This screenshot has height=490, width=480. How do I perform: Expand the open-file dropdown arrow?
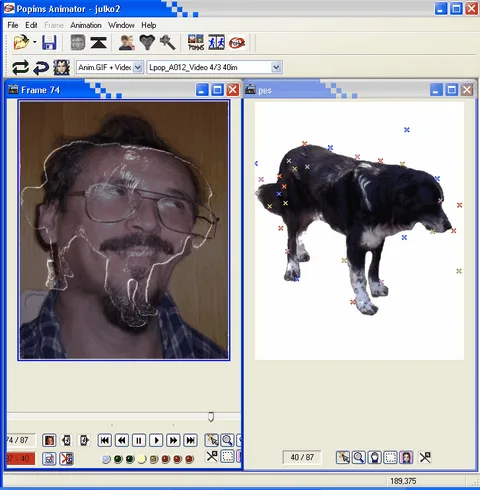click(x=34, y=42)
